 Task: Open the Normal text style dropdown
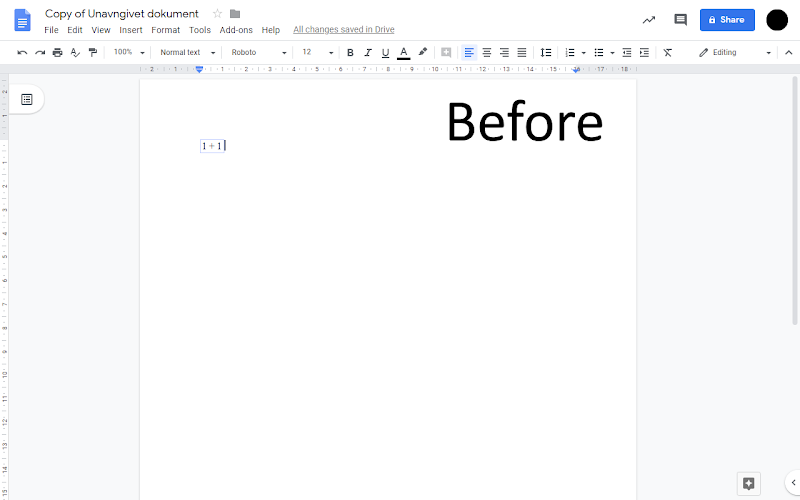[x=188, y=52]
